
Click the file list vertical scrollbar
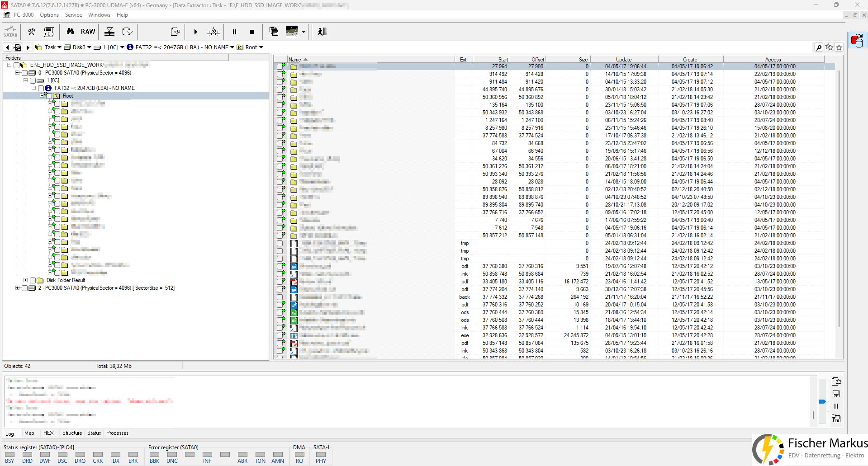[839, 199]
